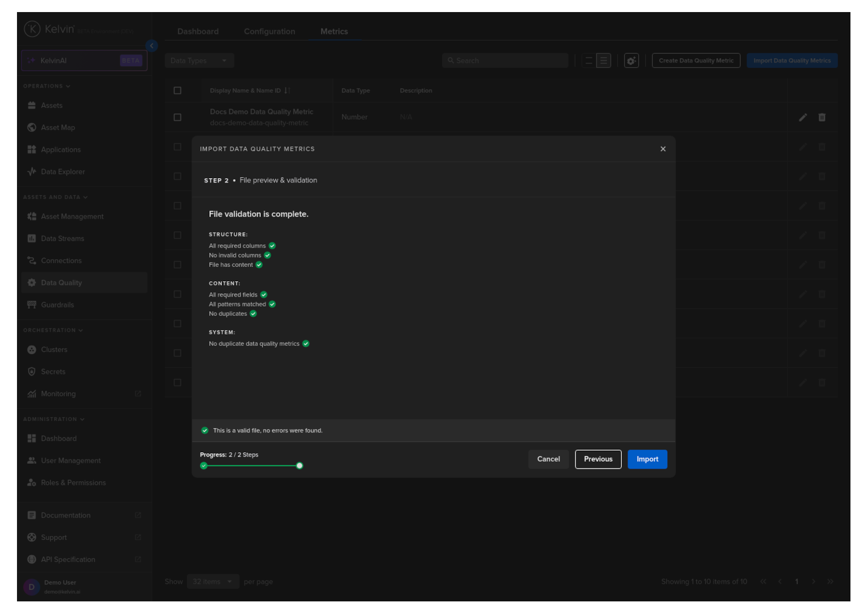Toggle the select-all checkbox in table header
The height and width of the screenshot is (614, 868).
pos(178,90)
